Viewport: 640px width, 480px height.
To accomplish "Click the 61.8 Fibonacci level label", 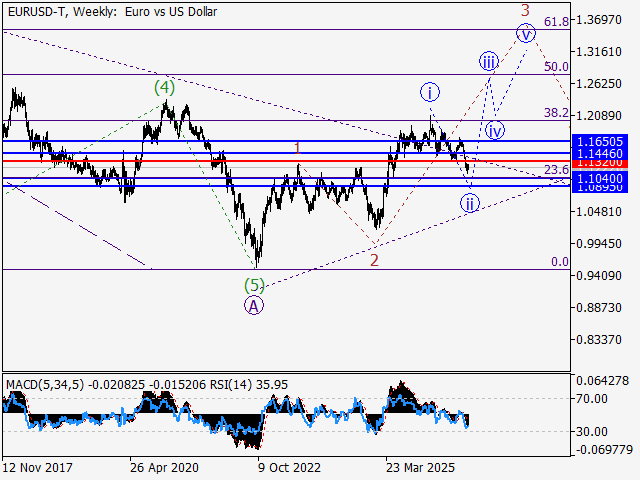I will (x=556, y=22).
